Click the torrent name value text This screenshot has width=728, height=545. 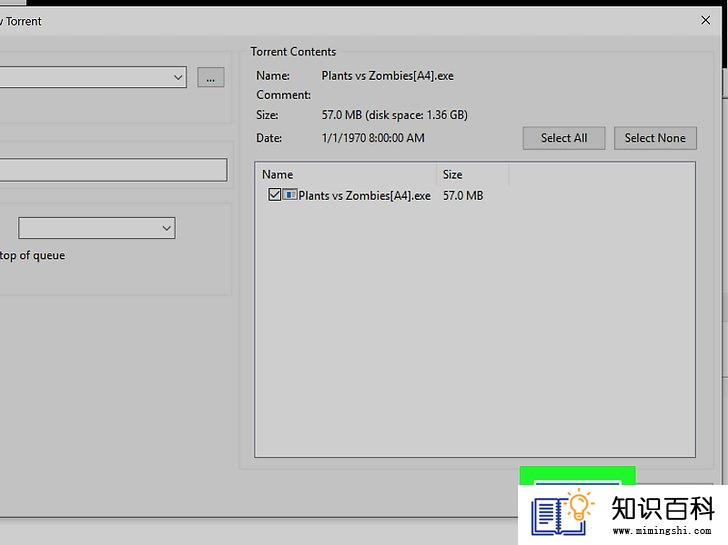387,76
